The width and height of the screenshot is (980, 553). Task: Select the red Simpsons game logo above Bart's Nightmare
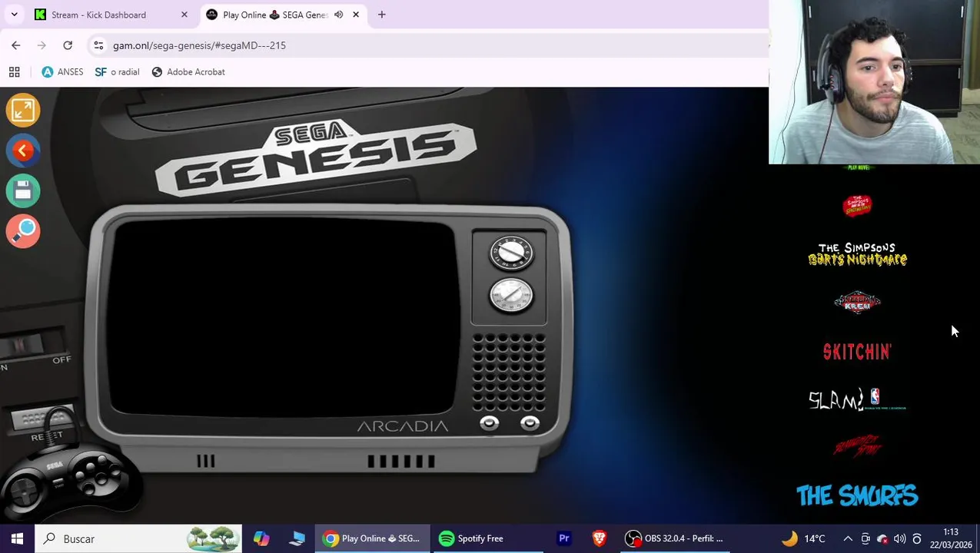coord(857,205)
